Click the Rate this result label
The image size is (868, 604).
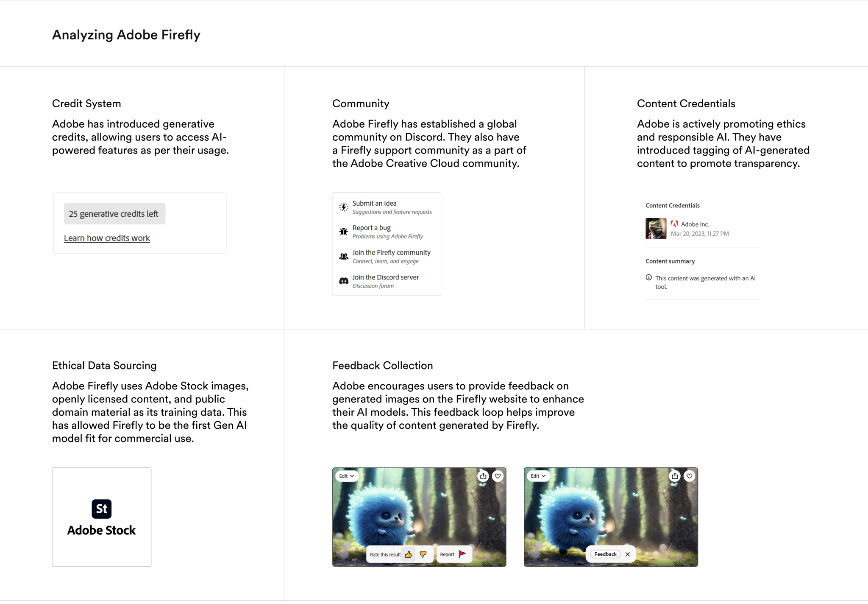pyautogui.click(x=385, y=554)
